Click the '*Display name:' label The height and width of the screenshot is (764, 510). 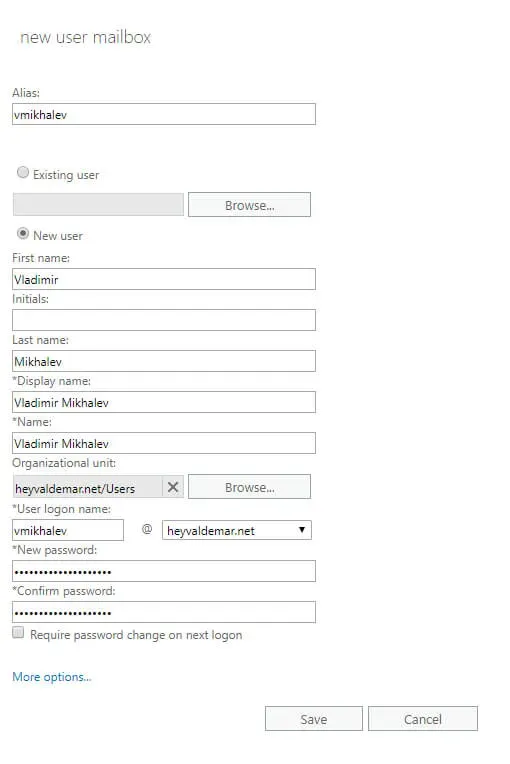(x=52, y=381)
